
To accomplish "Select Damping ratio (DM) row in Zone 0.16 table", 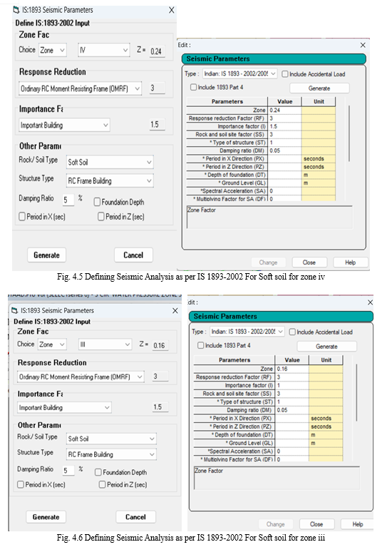I will [x=268, y=410].
